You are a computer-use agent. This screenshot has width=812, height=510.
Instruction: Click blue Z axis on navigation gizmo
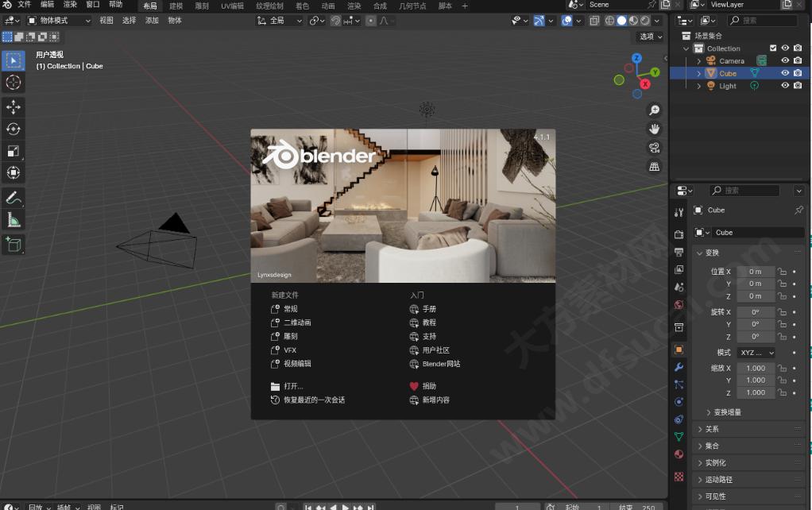(637, 58)
